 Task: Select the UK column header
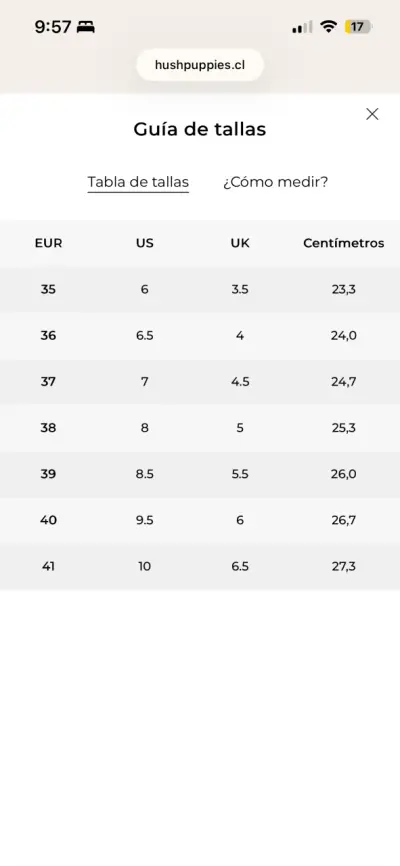[x=240, y=244]
